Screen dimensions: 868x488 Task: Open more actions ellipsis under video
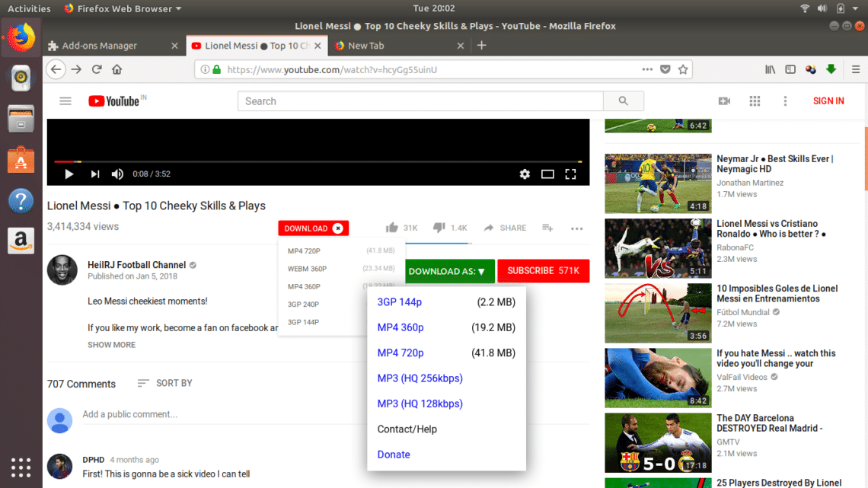coord(577,228)
